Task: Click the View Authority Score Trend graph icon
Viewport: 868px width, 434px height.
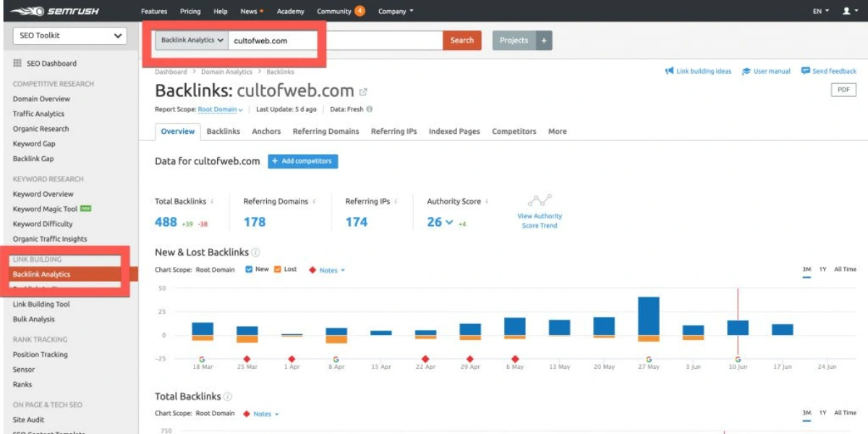Action: [x=540, y=200]
